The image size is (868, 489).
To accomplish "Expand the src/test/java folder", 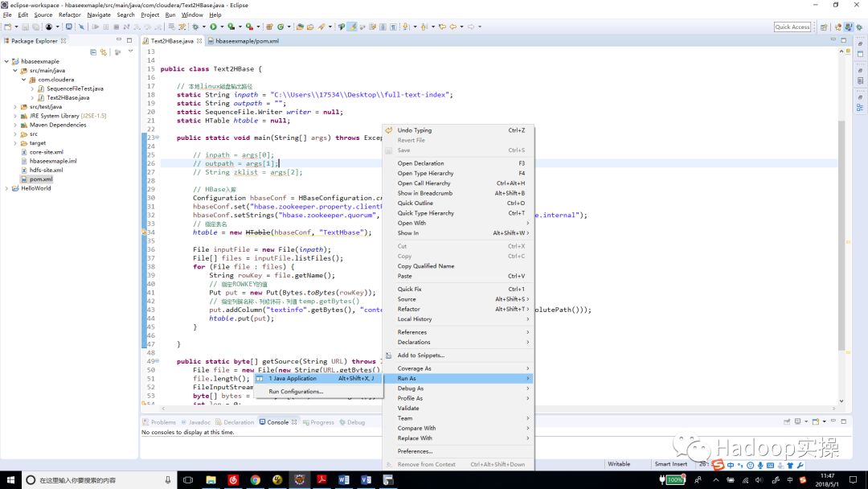I will point(15,107).
